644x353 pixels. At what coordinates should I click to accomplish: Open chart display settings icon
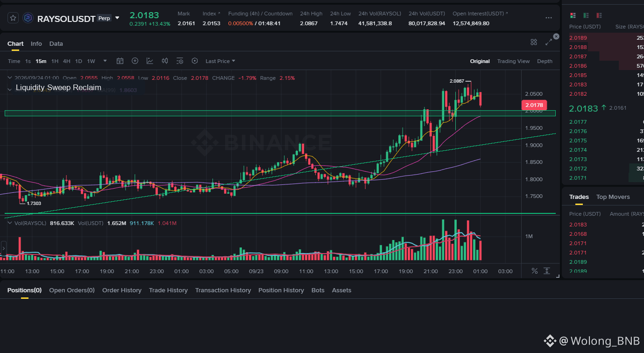tap(180, 61)
